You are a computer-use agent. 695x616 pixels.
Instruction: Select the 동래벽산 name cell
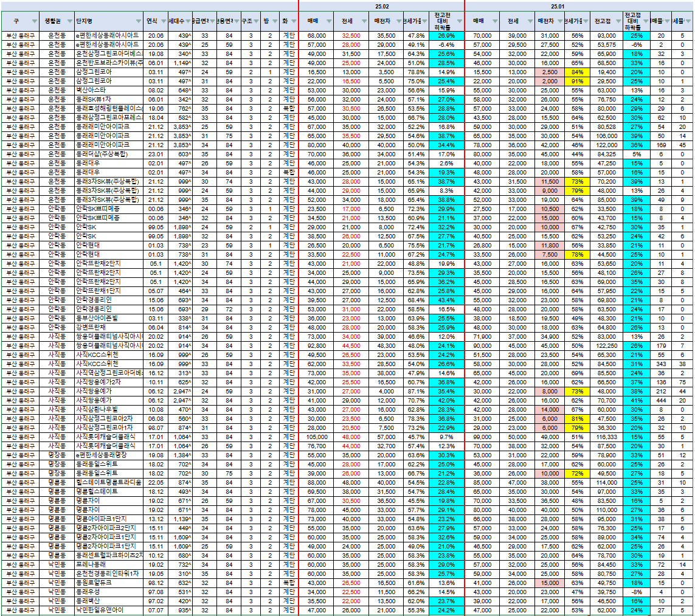(x=109, y=601)
